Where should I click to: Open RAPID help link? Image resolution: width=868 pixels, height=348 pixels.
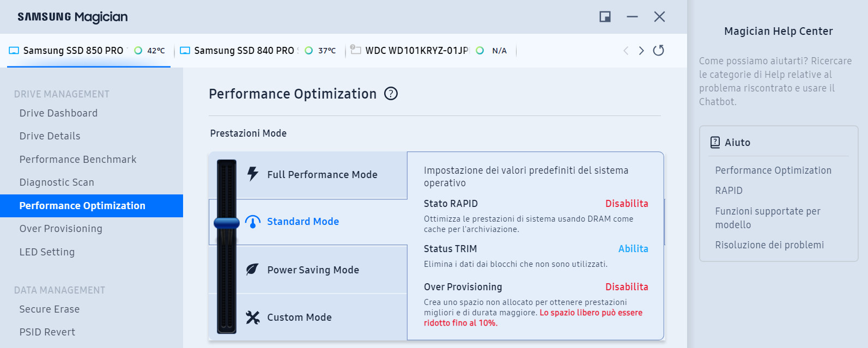tap(729, 191)
